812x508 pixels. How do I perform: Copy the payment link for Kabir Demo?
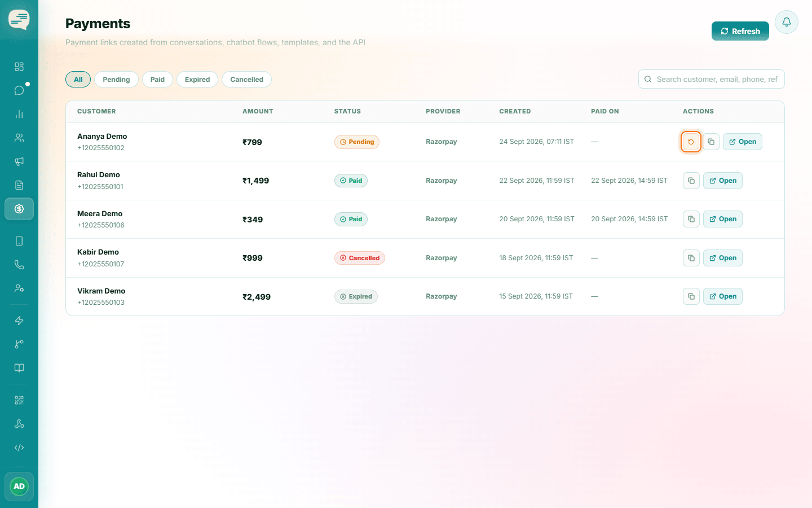(691, 258)
